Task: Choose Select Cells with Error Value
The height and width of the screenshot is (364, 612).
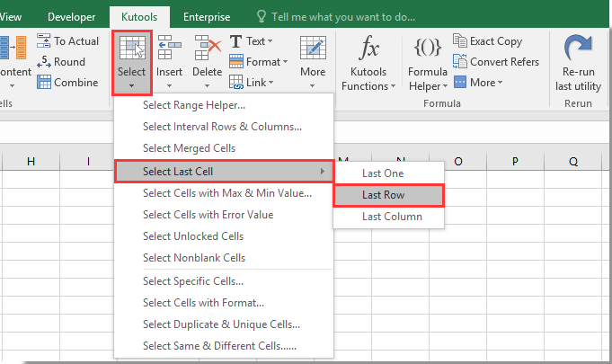Action: [x=224, y=215]
